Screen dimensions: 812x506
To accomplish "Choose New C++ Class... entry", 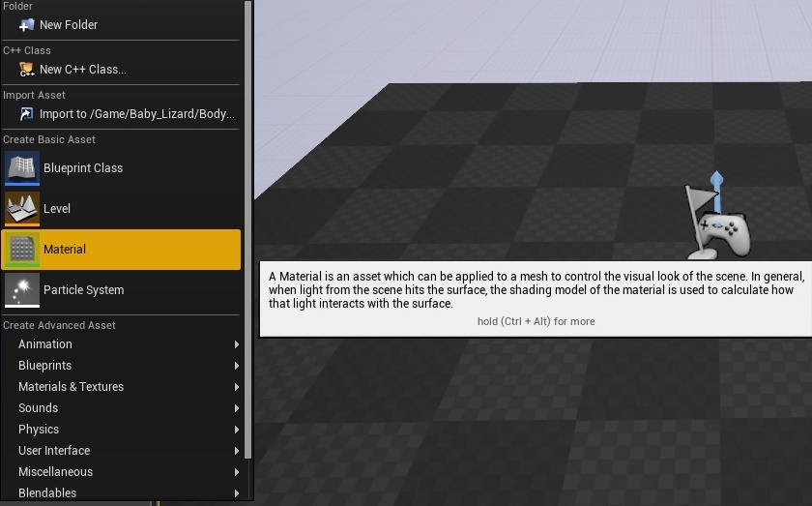I will (120, 70).
